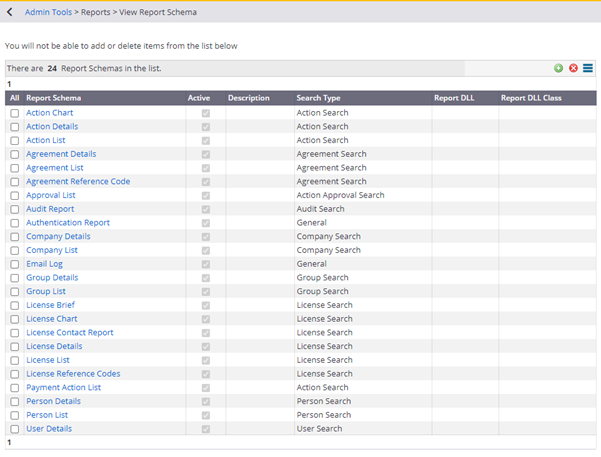Open the Person Details schema
The height and width of the screenshot is (457, 601).
[x=53, y=401]
